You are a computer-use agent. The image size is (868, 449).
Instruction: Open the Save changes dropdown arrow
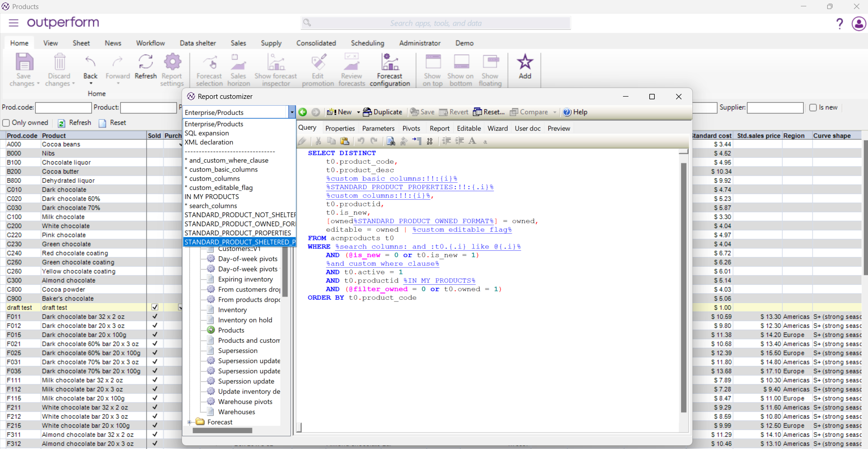pyautogui.click(x=38, y=84)
